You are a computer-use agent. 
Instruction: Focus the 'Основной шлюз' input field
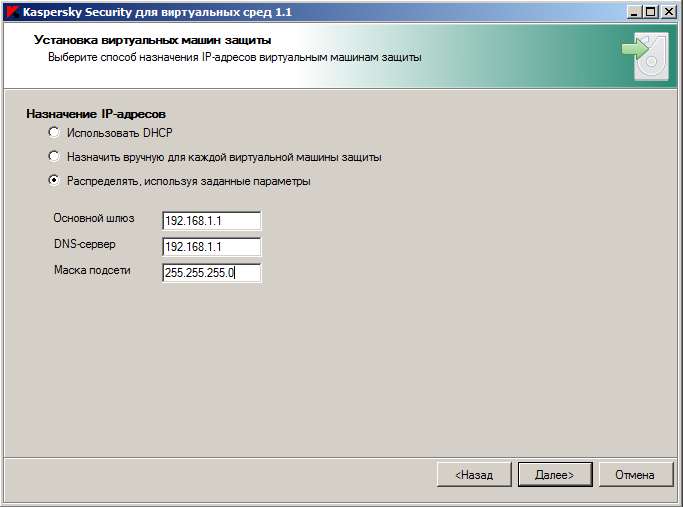pos(212,221)
